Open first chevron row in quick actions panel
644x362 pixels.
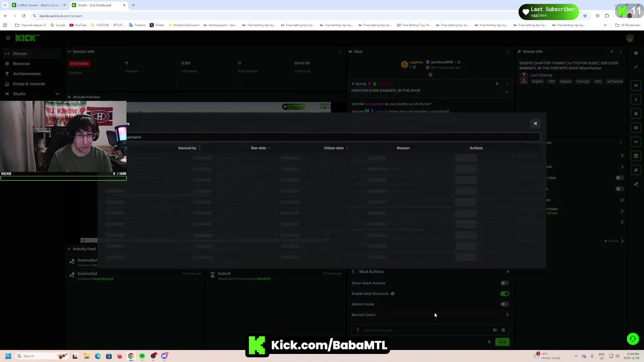[622, 155]
